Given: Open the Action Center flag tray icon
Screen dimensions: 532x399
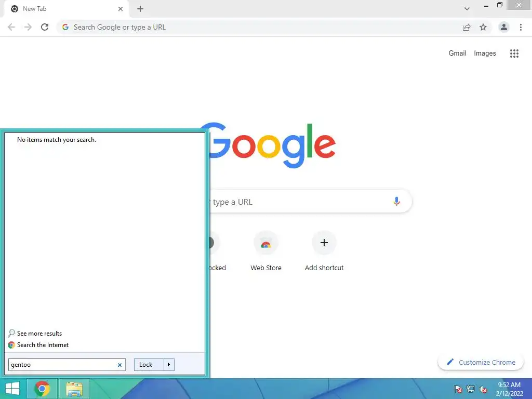Looking at the screenshot, I should 458,389.
